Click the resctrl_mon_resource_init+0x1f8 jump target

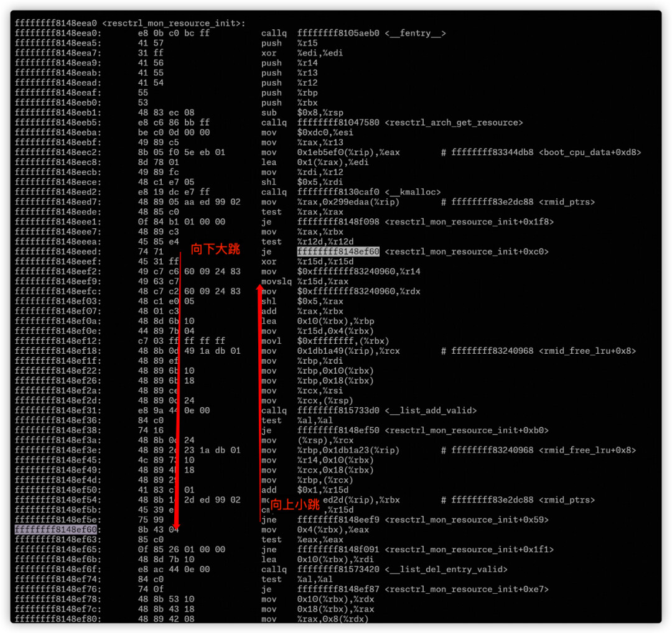coord(469,222)
